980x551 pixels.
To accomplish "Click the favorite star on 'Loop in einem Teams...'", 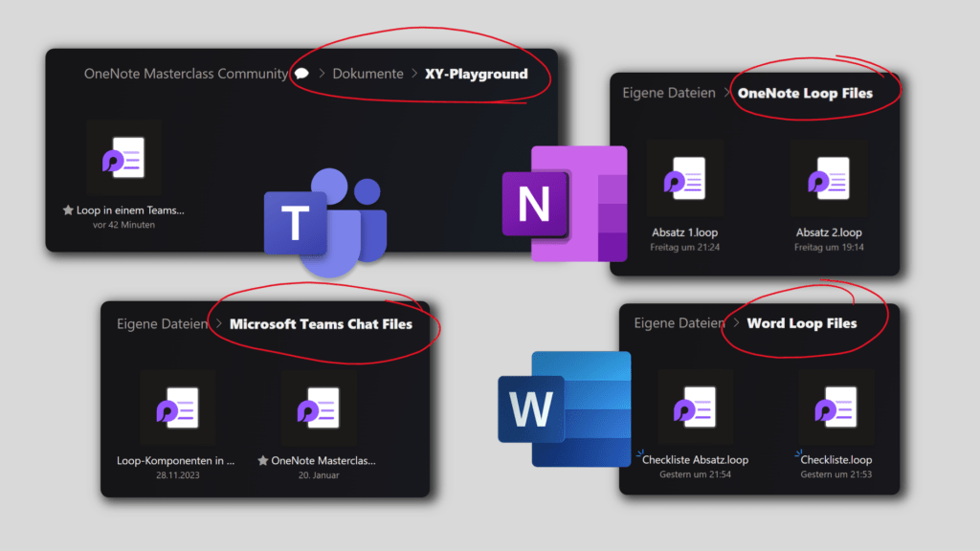I will [68, 209].
